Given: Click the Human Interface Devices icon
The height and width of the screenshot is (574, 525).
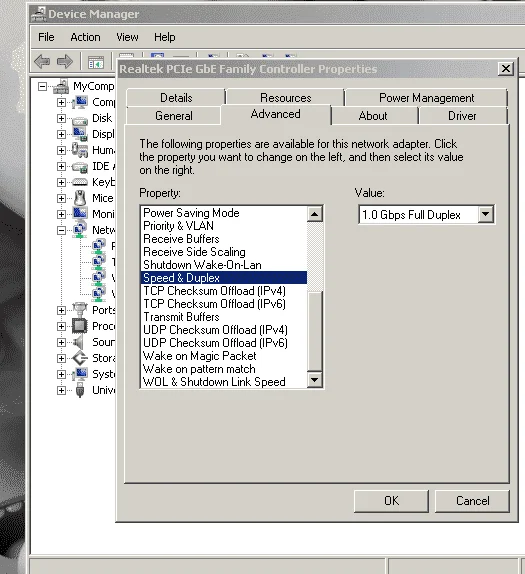Looking at the screenshot, I should (80, 150).
